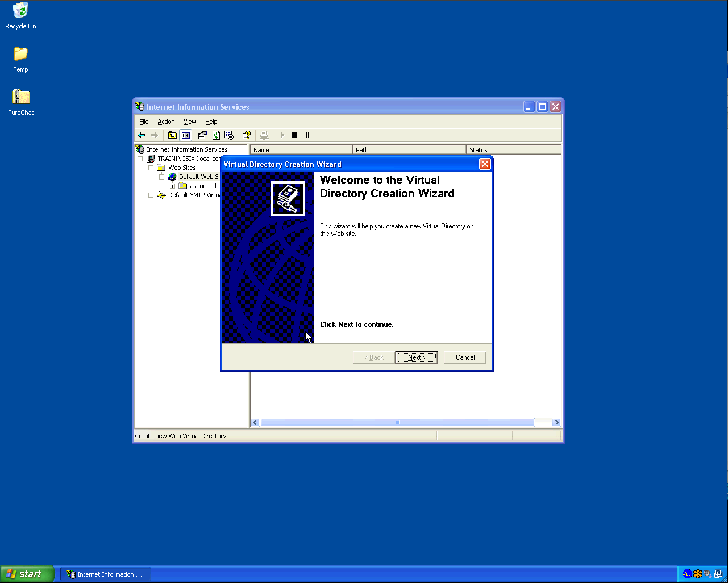Open the Action menu
Image resolution: width=728 pixels, height=583 pixels.
coord(166,122)
